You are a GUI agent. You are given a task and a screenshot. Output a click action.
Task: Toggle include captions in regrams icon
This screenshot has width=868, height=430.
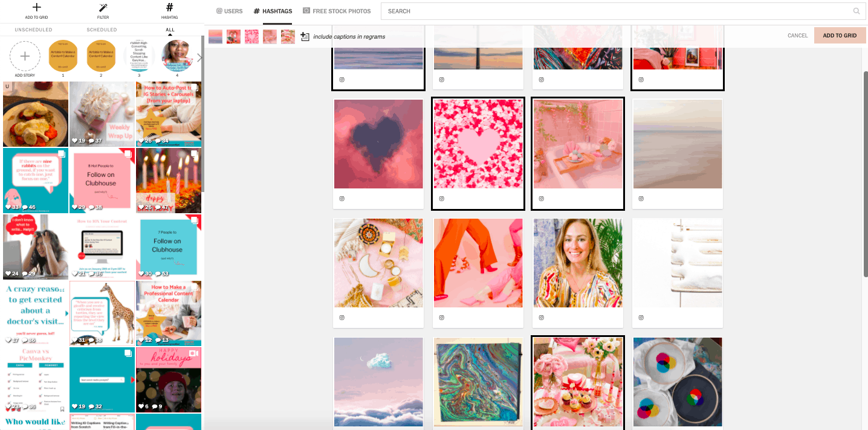305,36
